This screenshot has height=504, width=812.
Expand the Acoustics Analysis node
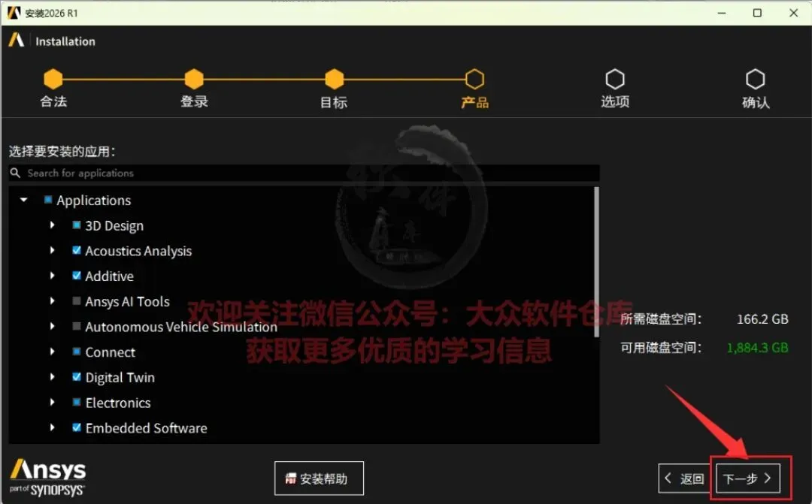coord(53,250)
